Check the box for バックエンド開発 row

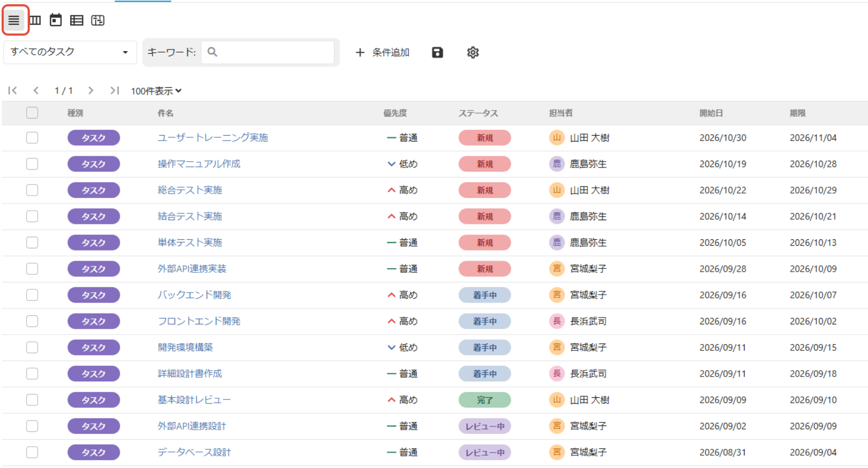pyautogui.click(x=32, y=295)
